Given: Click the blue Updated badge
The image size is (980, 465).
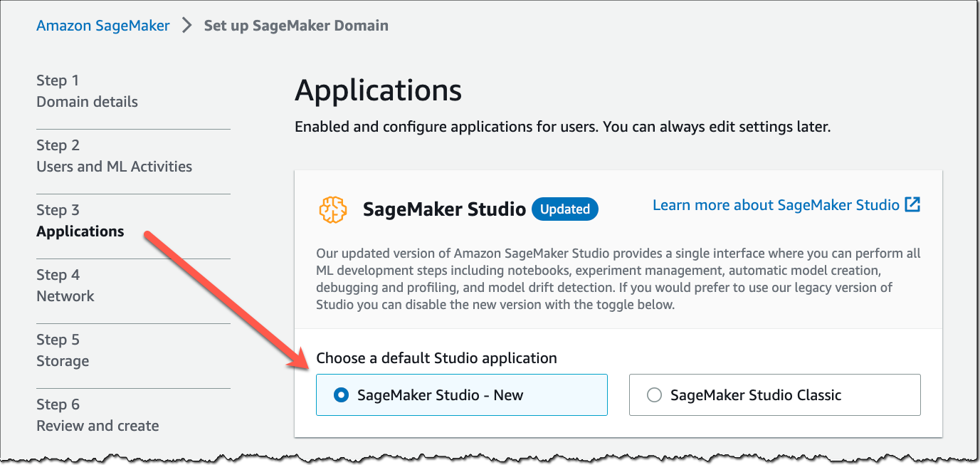Looking at the screenshot, I should pyautogui.click(x=564, y=209).
